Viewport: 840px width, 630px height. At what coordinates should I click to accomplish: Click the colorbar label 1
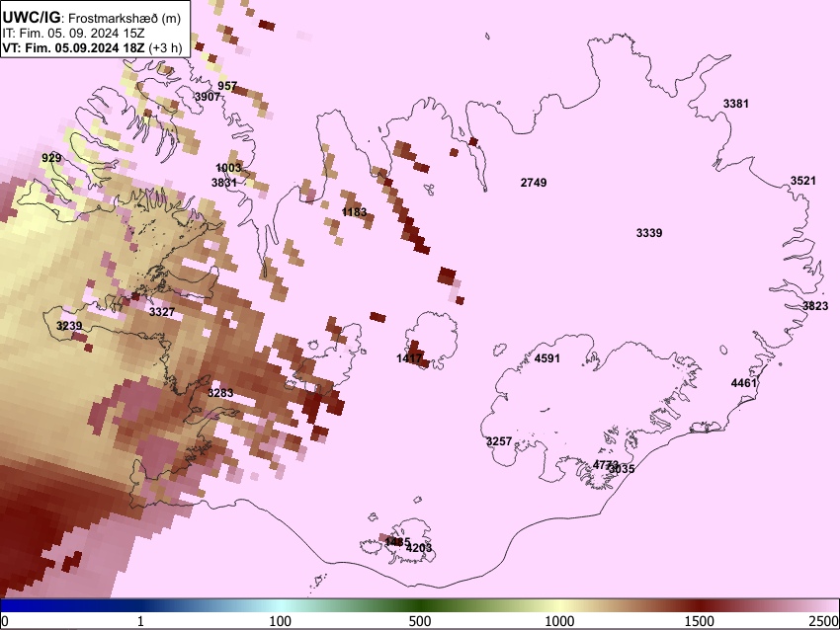[140, 621]
